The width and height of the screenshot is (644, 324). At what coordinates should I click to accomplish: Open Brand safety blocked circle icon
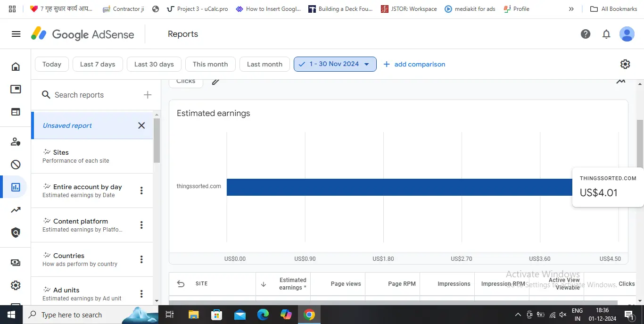point(16,164)
